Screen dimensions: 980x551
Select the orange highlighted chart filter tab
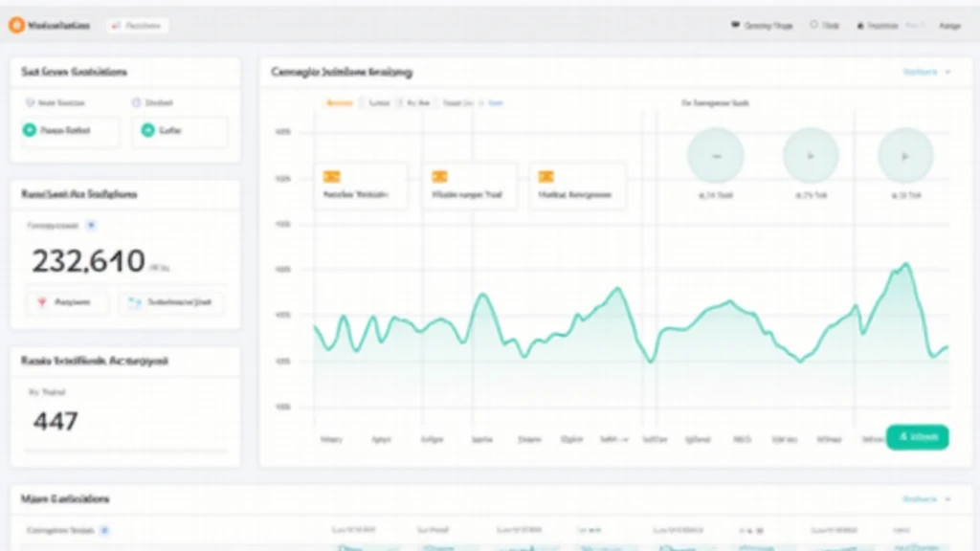337,101
